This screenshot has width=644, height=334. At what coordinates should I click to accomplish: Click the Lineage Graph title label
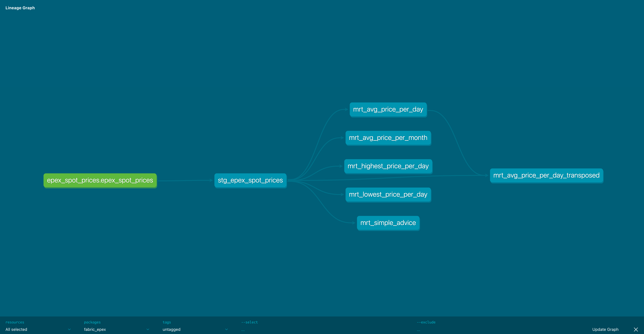pos(20,8)
